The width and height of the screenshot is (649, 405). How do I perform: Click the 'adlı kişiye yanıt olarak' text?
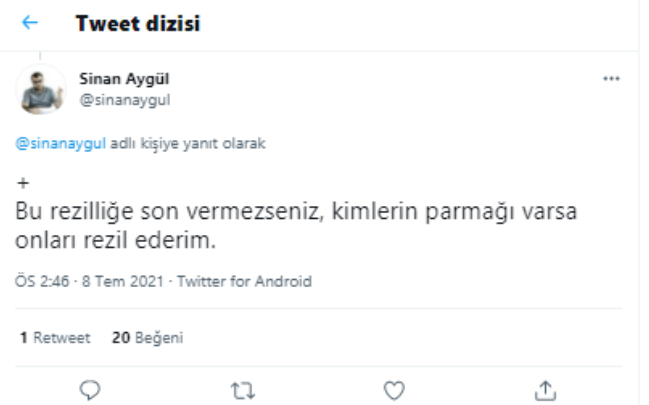188,143
